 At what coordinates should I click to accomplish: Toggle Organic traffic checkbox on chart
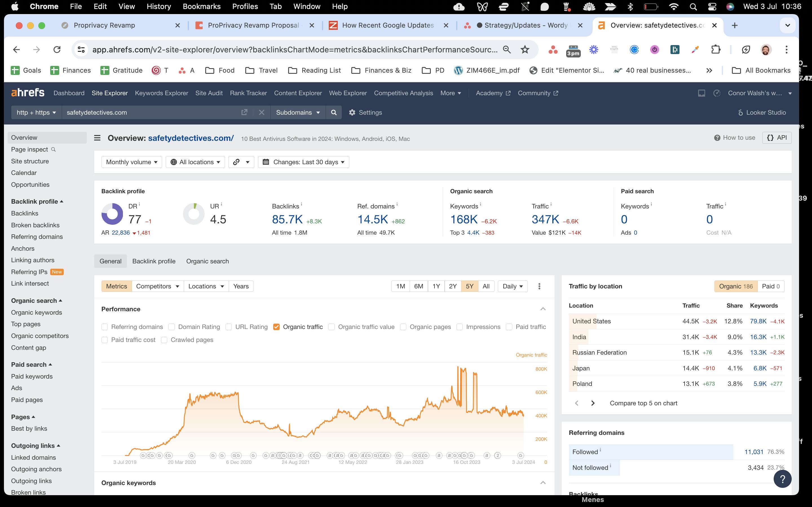(277, 326)
